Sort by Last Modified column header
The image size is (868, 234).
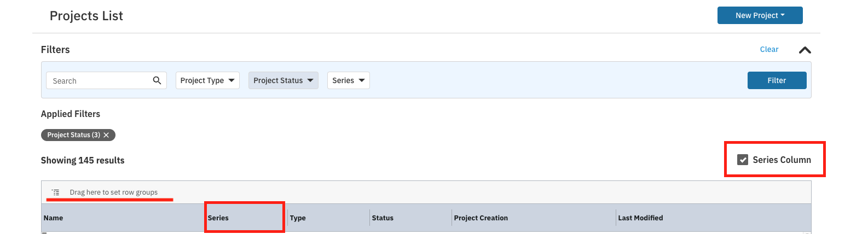point(640,218)
